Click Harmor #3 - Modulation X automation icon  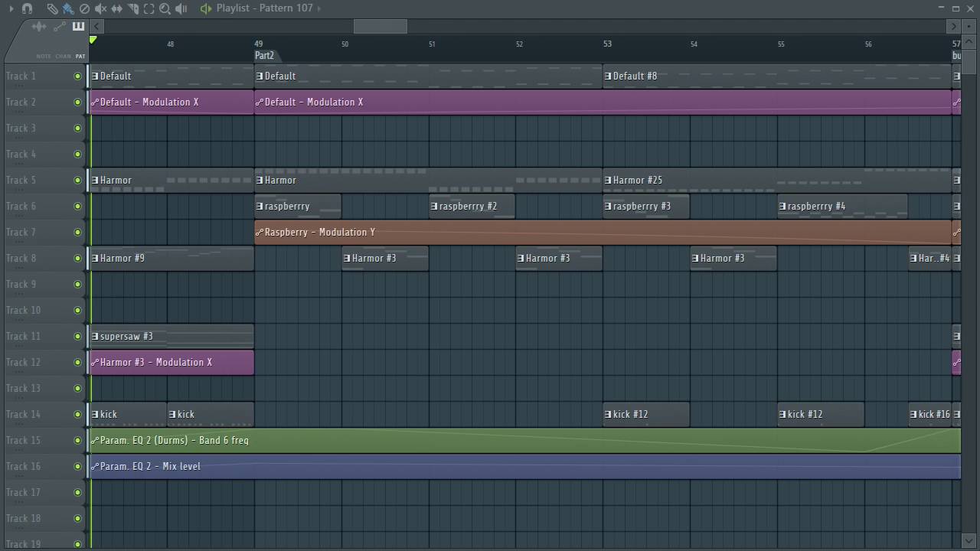pos(95,362)
